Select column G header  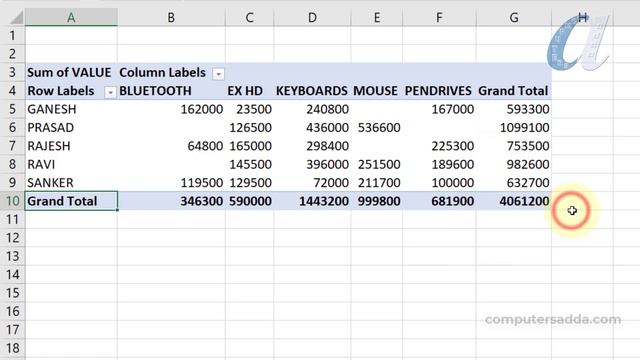pyautogui.click(x=514, y=18)
